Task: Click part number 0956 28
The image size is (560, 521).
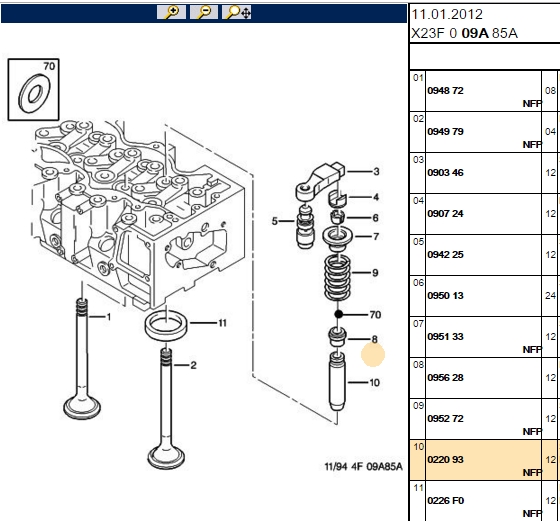Action: pos(445,378)
